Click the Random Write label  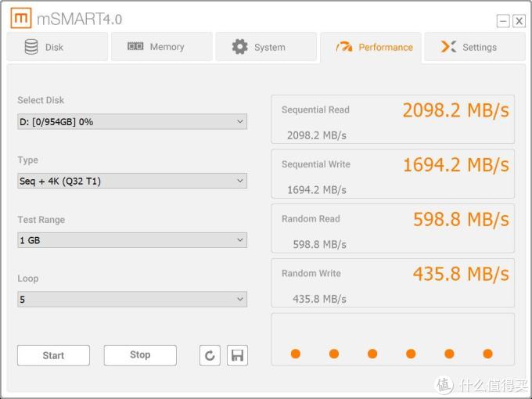tap(311, 274)
